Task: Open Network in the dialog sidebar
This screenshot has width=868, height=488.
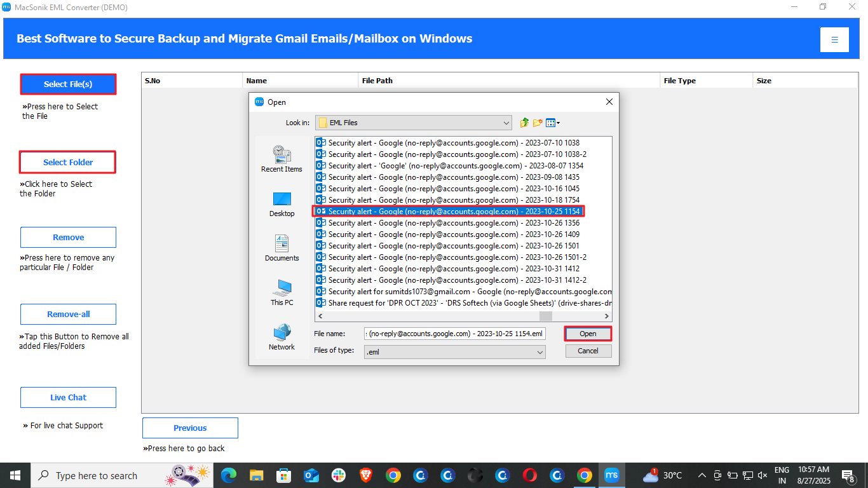Action: (x=281, y=337)
